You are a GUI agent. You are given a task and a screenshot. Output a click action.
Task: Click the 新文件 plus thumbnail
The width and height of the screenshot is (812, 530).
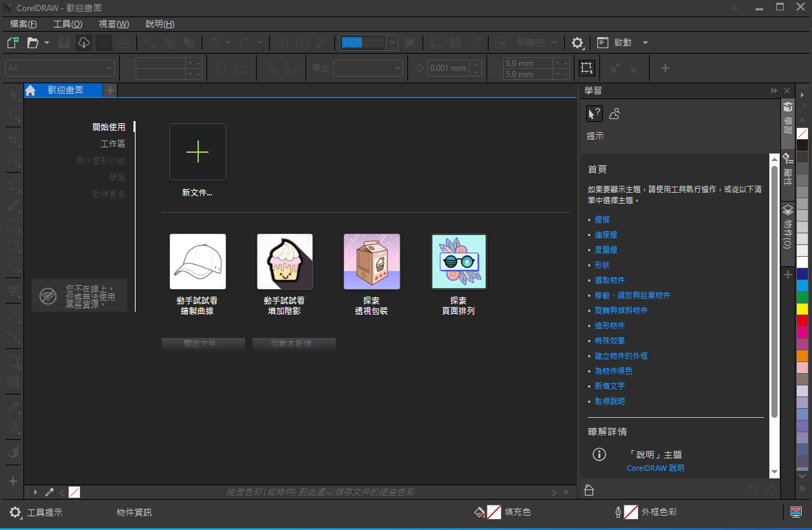(x=197, y=152)
